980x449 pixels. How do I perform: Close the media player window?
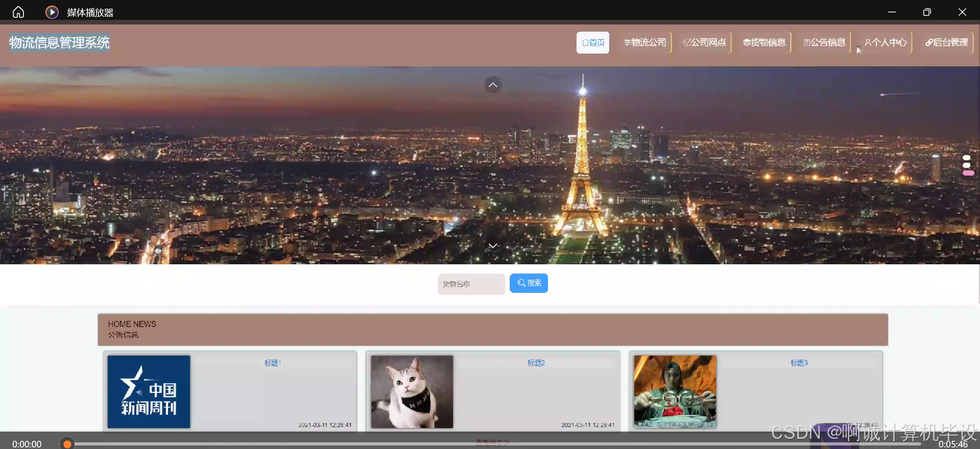962,12
